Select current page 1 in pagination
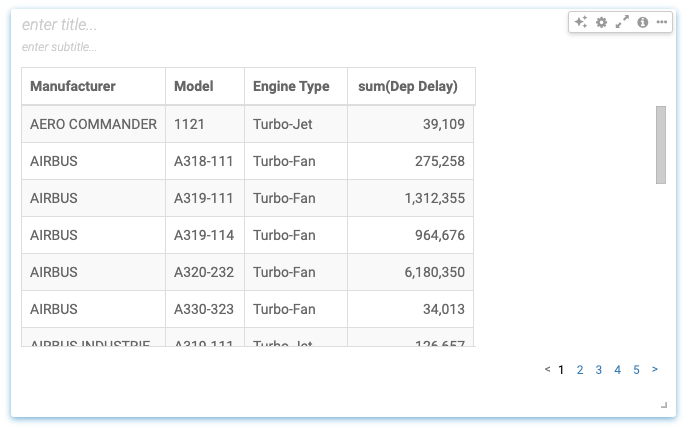This screenshot has height=430, width=686. (561, 370)
